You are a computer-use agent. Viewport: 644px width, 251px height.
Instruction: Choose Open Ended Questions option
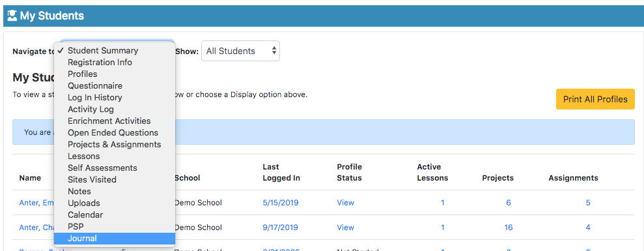pyautogui.click(x=115, y=132)
